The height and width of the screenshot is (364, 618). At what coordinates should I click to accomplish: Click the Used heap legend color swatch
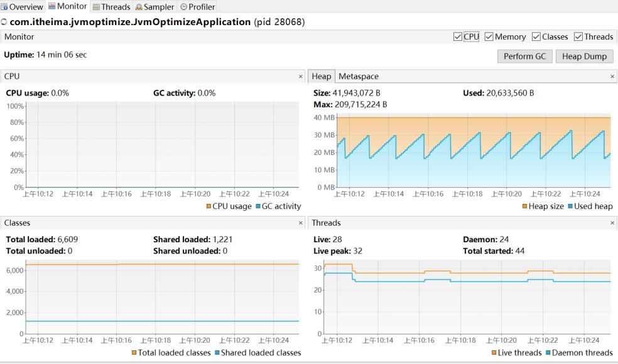click(x=570, y=206)
